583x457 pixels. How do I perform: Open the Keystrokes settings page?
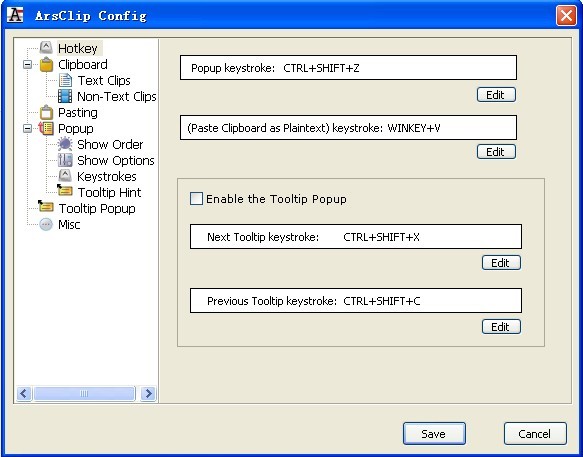tap(107, 176)
